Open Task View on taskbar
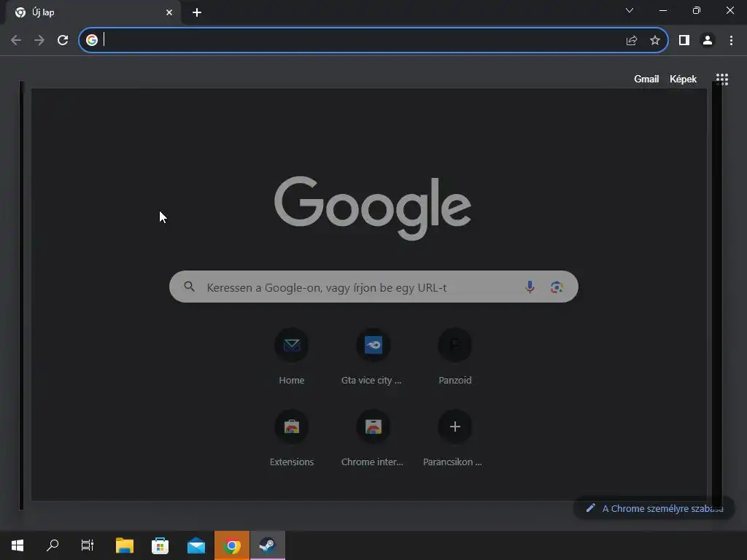The height and width of the screenshot is (560, 747). [88, 545]
